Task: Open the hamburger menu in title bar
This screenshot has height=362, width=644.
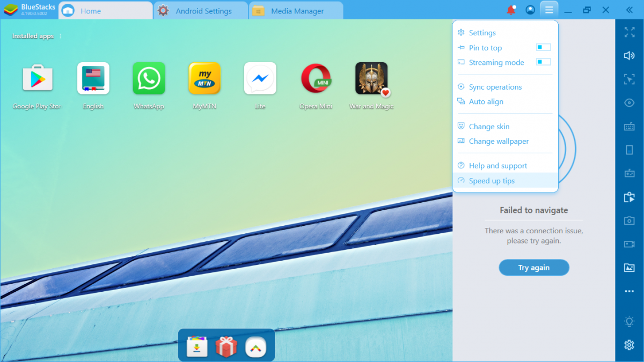Action: click(x=548, y=10)
